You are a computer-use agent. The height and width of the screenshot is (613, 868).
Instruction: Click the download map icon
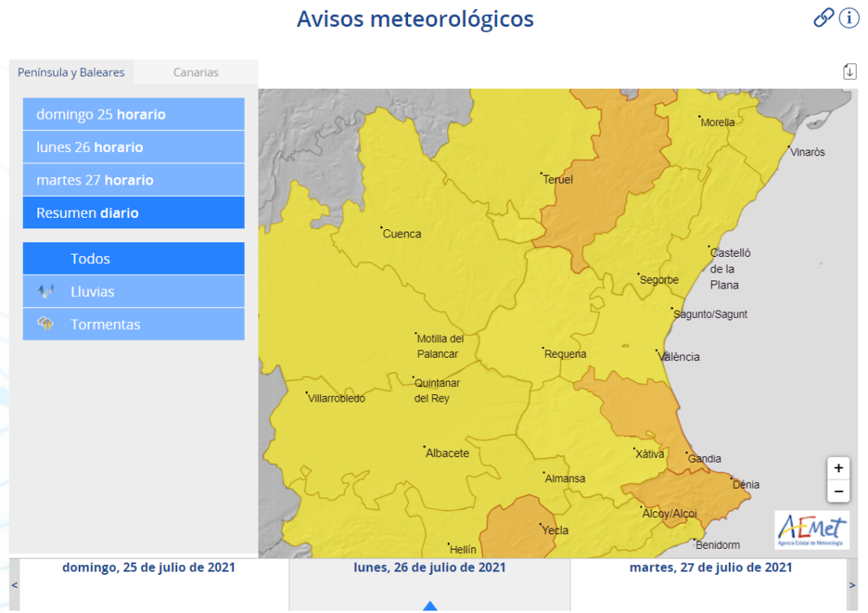point(849,72)
